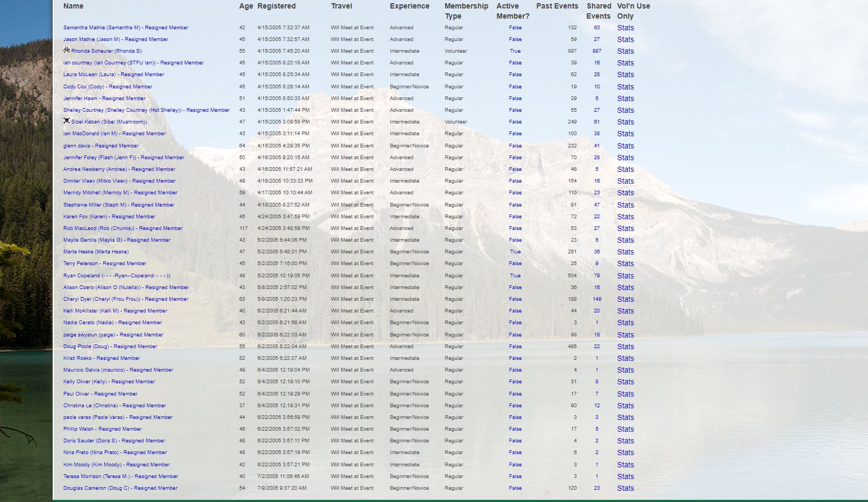Open Stats for Douglas Cameron
This screenshot has width=868, height=502.
(x=625, y=488)
